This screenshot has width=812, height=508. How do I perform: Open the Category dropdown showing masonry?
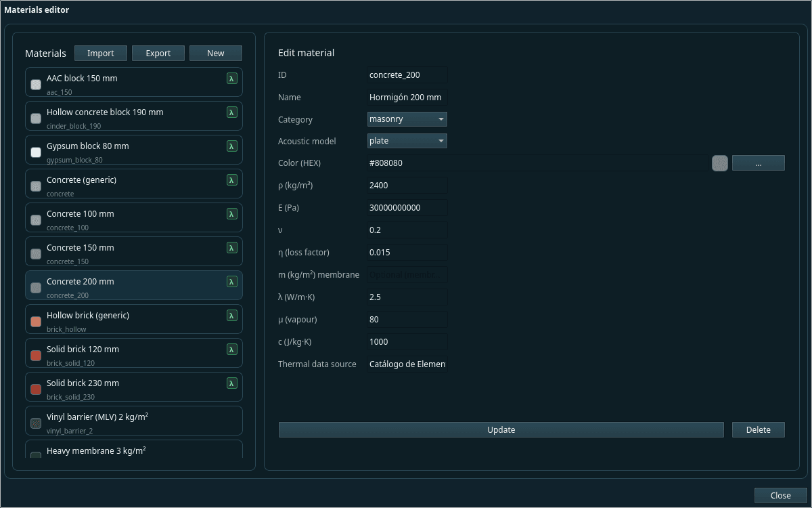pos(407,119)
